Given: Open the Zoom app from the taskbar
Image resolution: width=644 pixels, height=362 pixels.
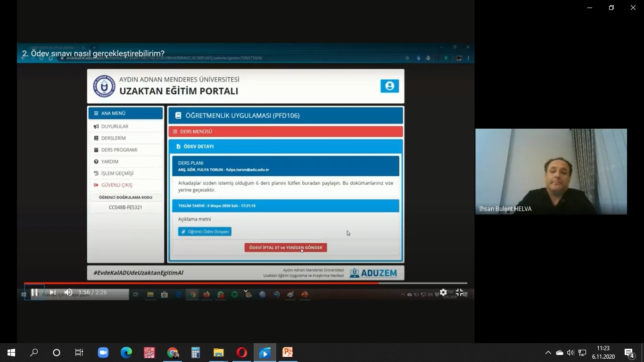Looking at the screenshot, I should (103, 353).
